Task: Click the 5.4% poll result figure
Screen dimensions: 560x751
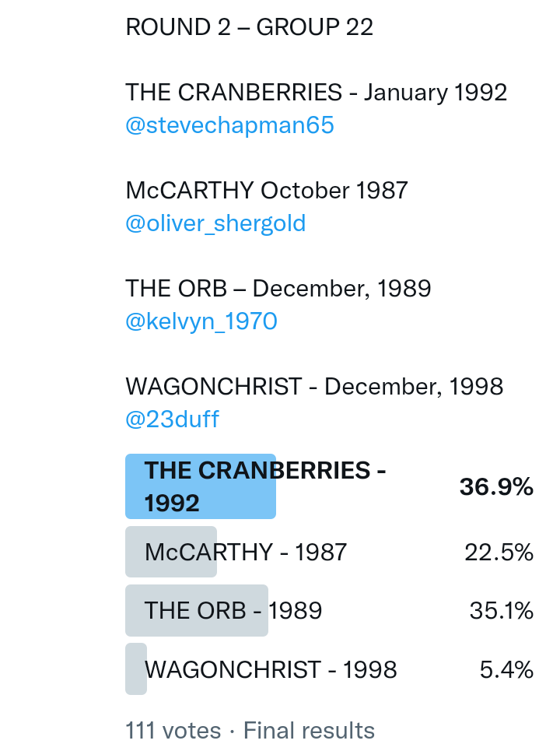Action: (506, 669)
